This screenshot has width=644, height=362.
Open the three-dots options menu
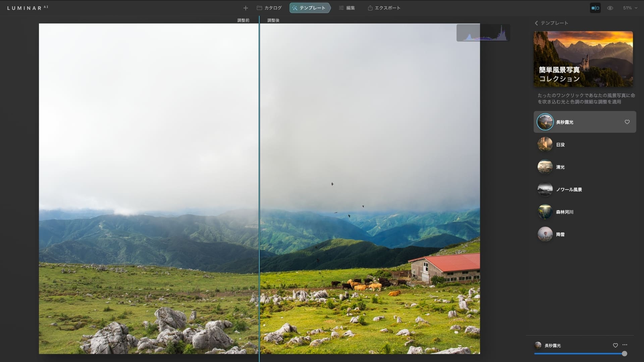click(x=625, y=345)
